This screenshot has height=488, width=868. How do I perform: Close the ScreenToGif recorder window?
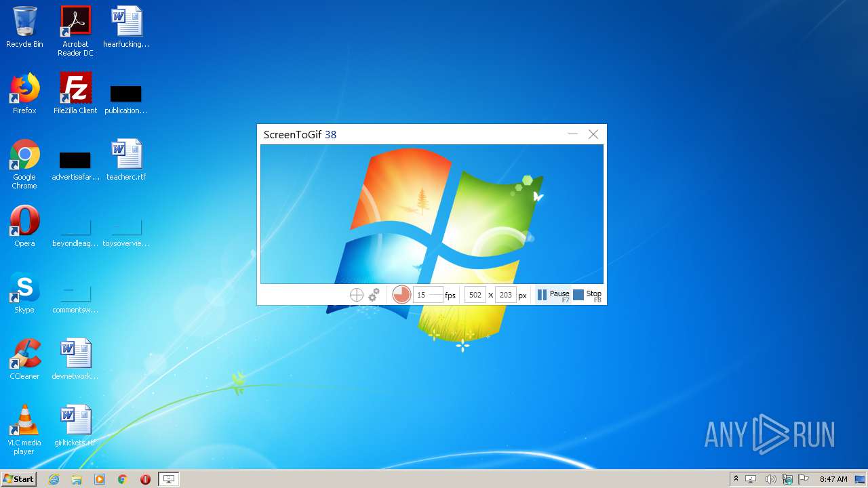tap(593, 134)
